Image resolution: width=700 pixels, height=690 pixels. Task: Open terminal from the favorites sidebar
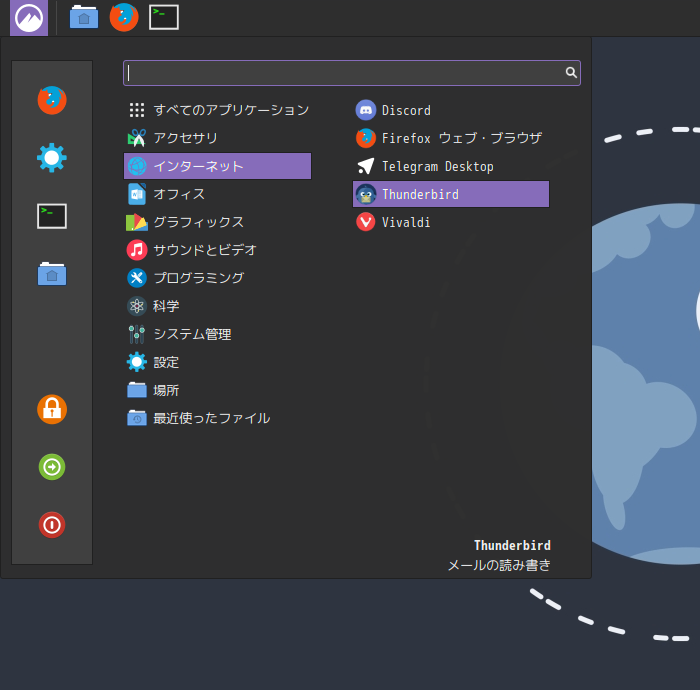tap(52, 216)
